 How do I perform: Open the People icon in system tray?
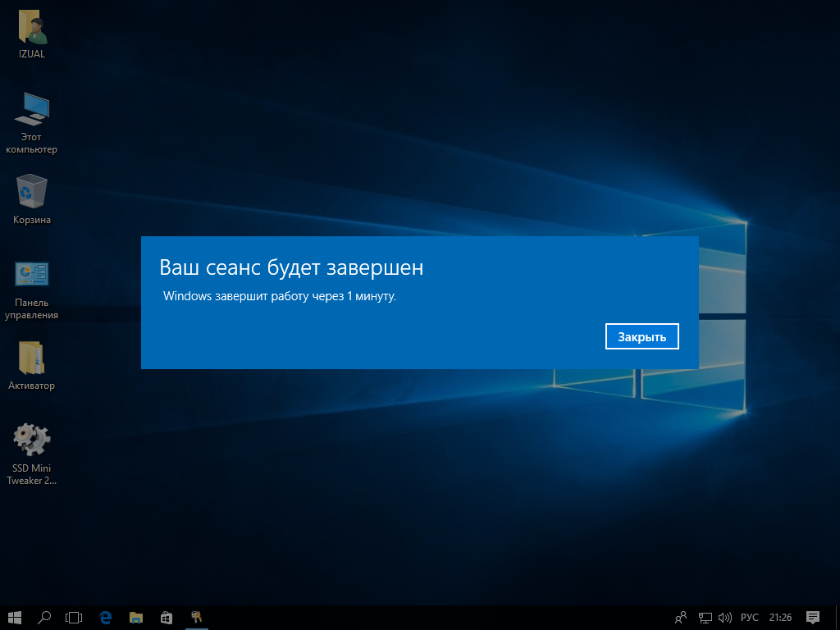coord(680,617)
